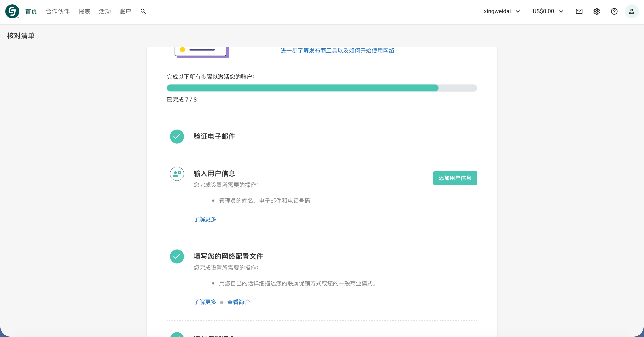644x337 pixels.
Task: Open the 查看简介 link
Action: pyautogui.click(x=238, y=302)
